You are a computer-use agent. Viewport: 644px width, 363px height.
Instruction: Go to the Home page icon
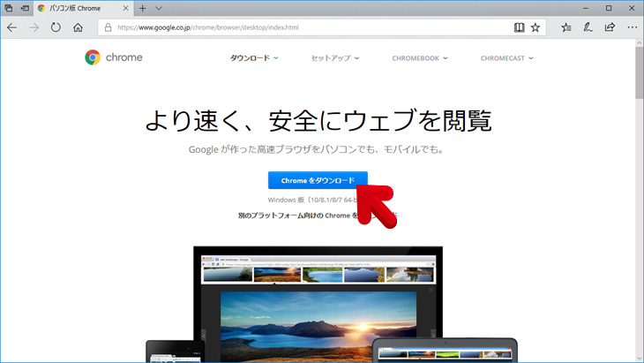79,27
